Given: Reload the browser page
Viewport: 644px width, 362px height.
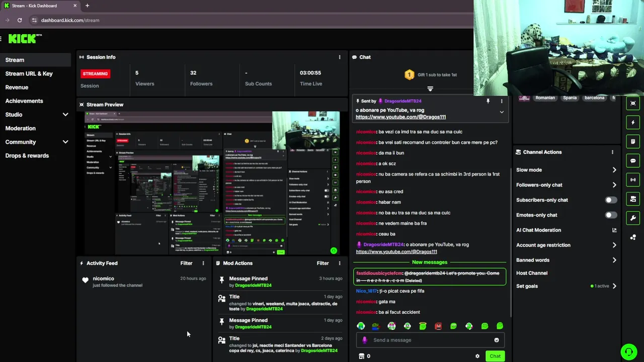Looking at the screenshot, I should [20, 20].
